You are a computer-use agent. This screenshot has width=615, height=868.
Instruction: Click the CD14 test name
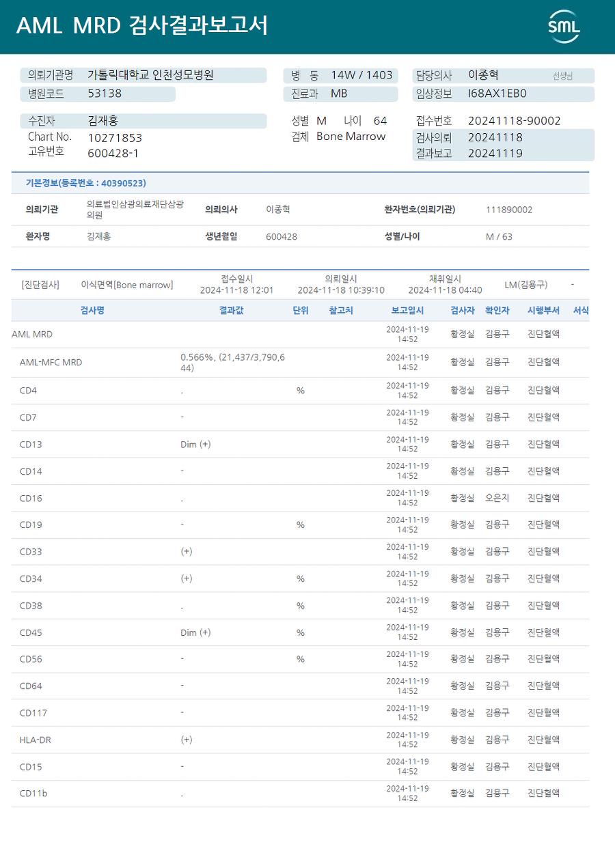point(31,471)
